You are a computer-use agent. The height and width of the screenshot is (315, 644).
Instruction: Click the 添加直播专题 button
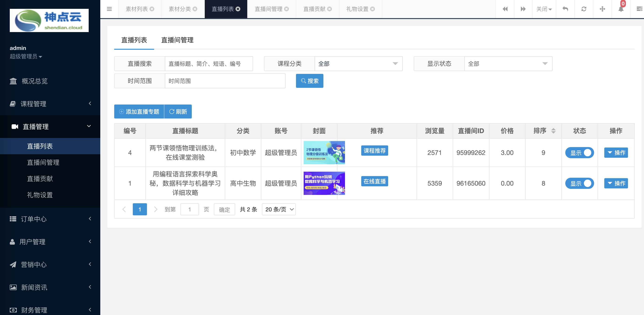pos(139,112)
